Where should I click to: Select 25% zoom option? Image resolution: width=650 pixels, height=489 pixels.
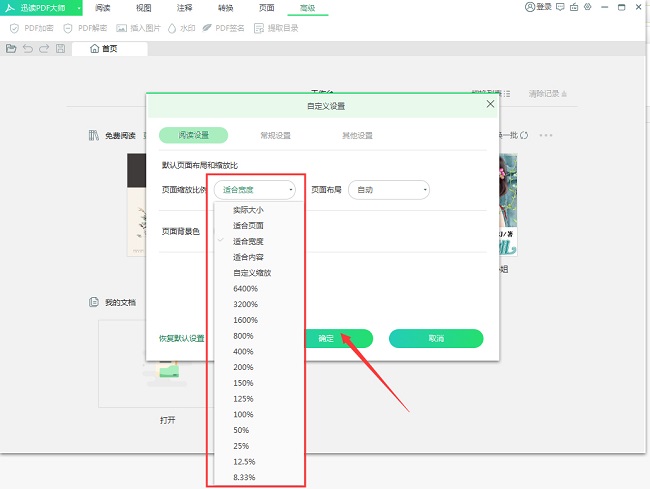click(x=259, y=446)
